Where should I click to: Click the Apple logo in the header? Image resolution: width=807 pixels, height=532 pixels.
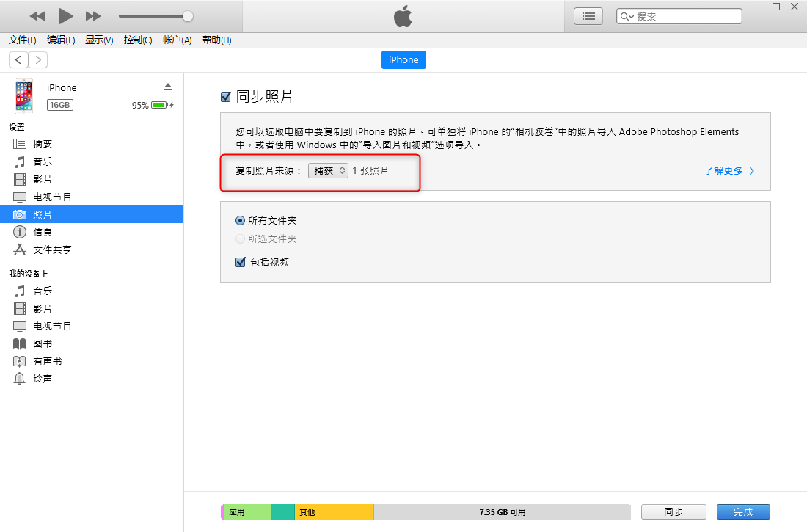403,16
